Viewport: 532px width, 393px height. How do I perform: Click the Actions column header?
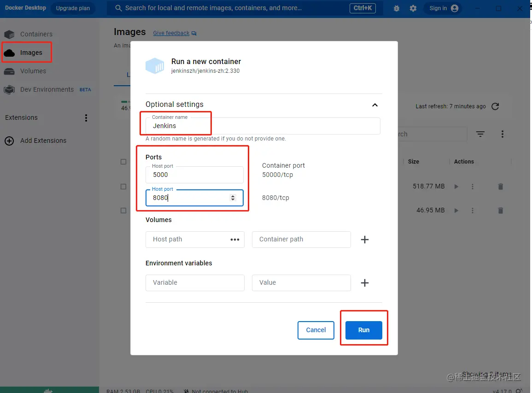[464, 162]
